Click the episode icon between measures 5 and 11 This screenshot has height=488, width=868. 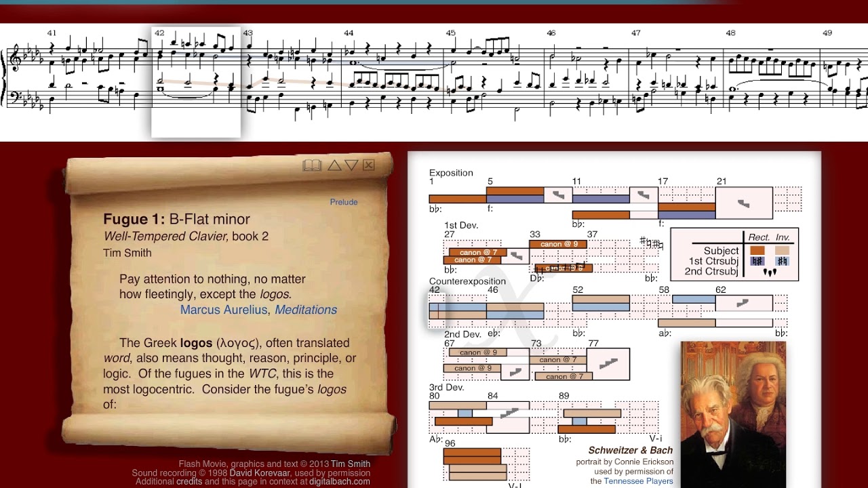[558, 195]
